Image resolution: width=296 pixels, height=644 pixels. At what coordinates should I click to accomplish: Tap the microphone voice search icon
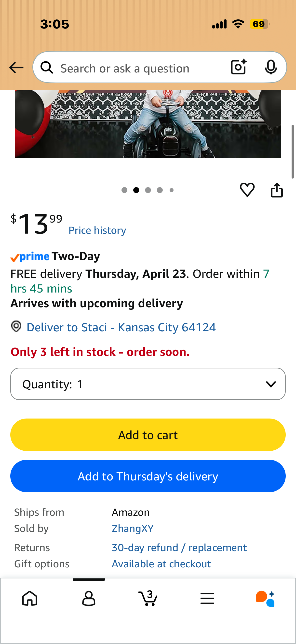point(271,67)
